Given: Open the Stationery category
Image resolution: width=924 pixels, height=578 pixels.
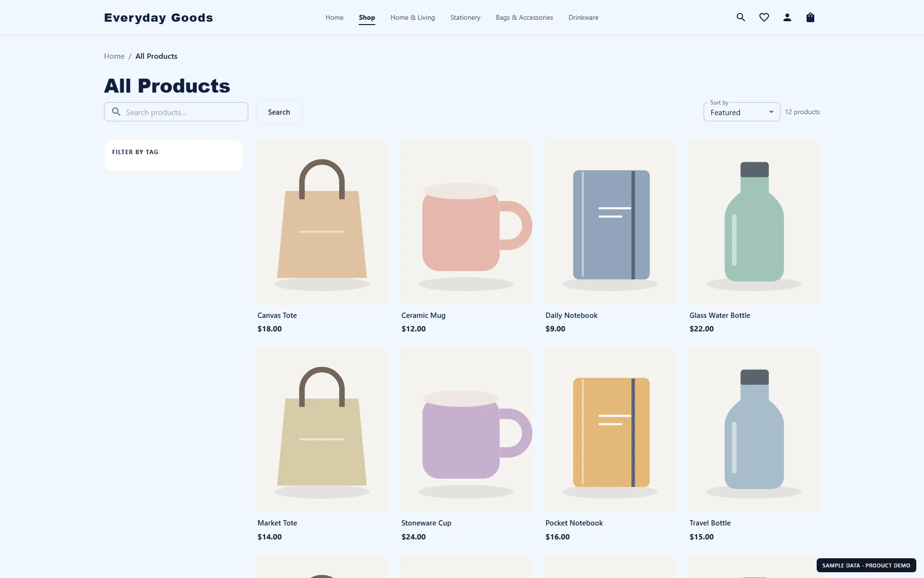Looking at the screenshot, I should (x=465, y=17).
